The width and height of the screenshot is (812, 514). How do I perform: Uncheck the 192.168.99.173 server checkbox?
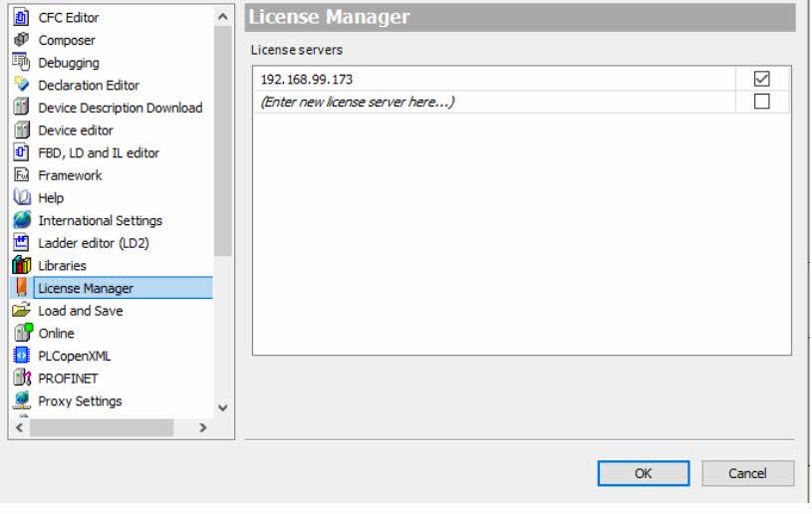(x=763, y=79)
